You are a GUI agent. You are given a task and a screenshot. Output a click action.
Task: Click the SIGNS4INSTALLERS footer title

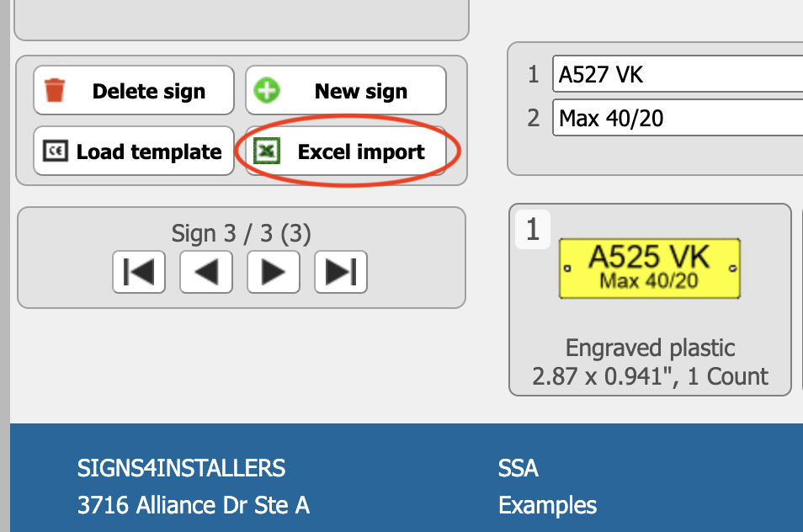click(181, 468)
